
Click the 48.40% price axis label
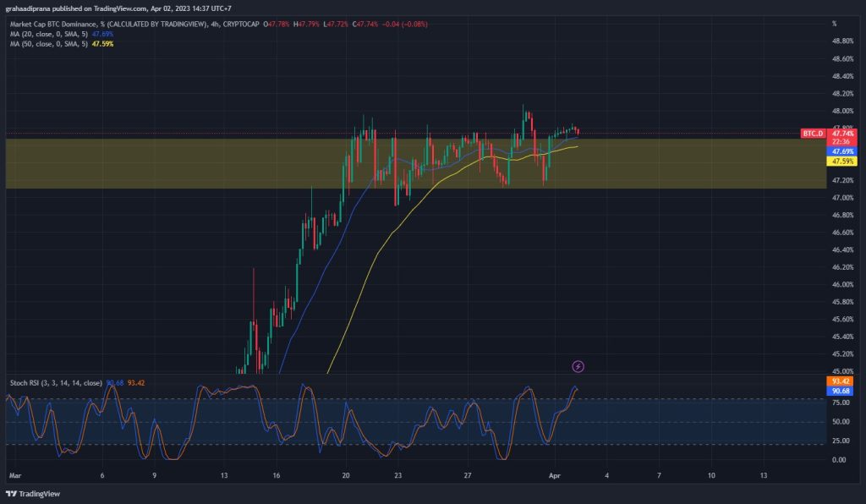point(843,76)
